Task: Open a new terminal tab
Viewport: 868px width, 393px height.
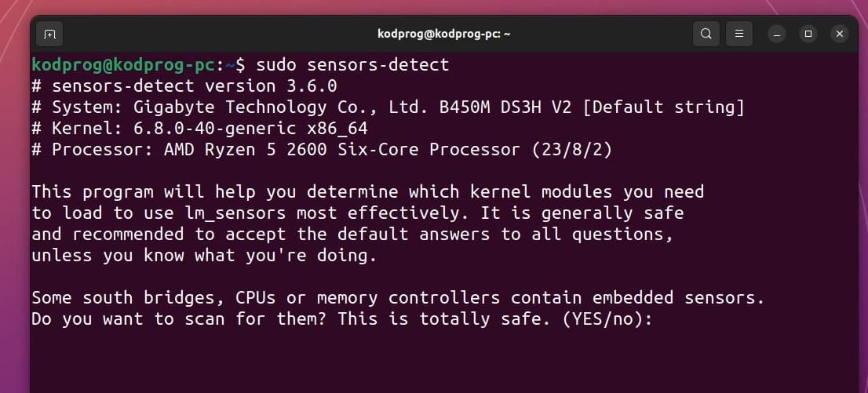Action: click(x=49, y=35)
